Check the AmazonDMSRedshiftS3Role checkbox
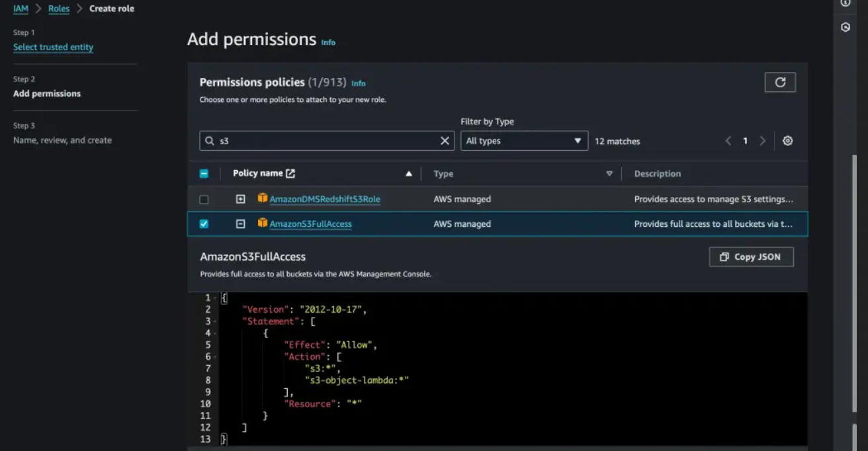This screenshot has height=451, width=868. tap(204, 199)
